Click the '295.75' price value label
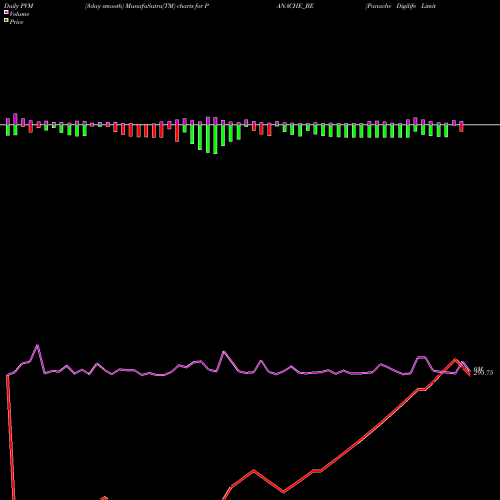 pos(483,373)
